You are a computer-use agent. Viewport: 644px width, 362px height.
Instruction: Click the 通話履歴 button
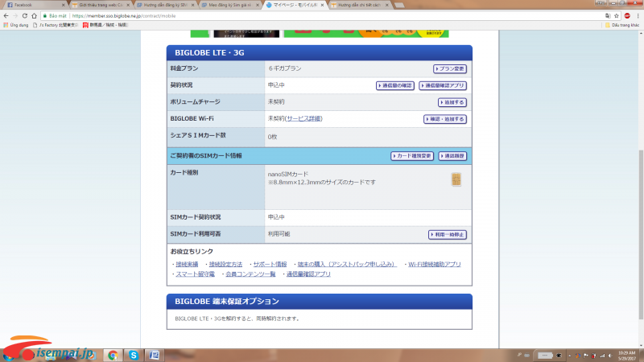[x=452, y=156]
